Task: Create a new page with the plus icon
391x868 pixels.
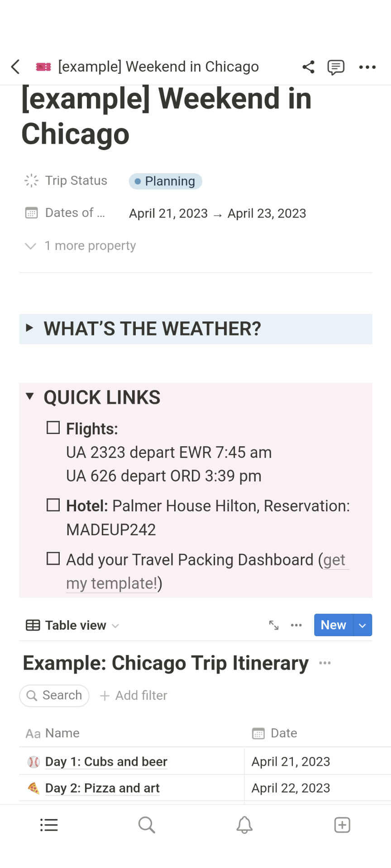Action: click(x=342, y=825)
